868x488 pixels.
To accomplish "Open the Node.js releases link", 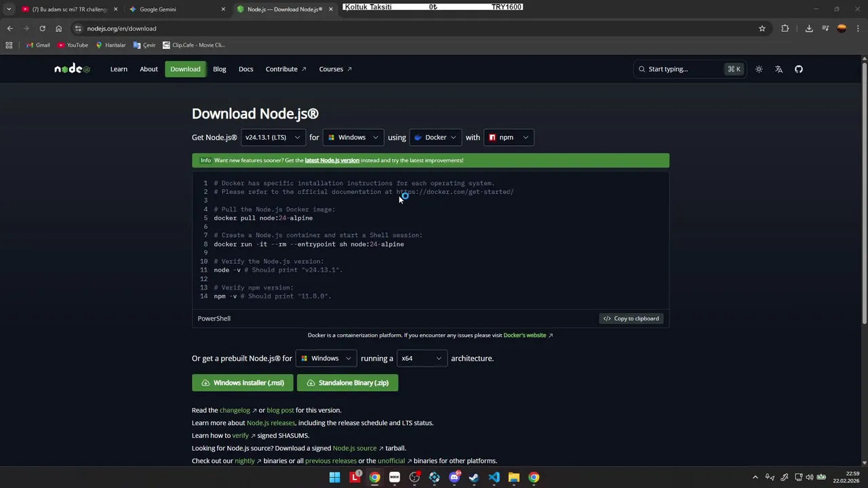I will pyautogui.click(x=271, y=423).
